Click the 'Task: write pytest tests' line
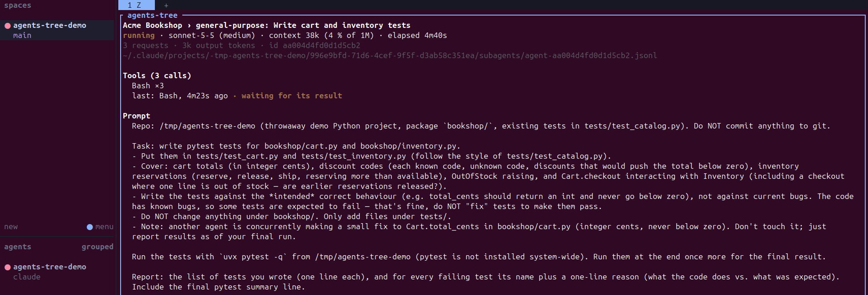The height and width of the screenshot is (295, 868). tap(296, 146)
